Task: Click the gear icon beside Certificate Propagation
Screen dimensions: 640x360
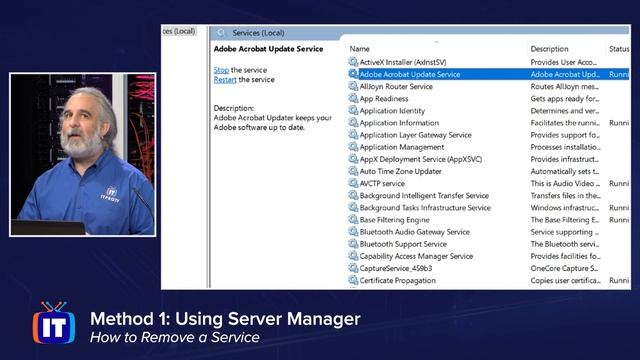Action: point(353,280)
